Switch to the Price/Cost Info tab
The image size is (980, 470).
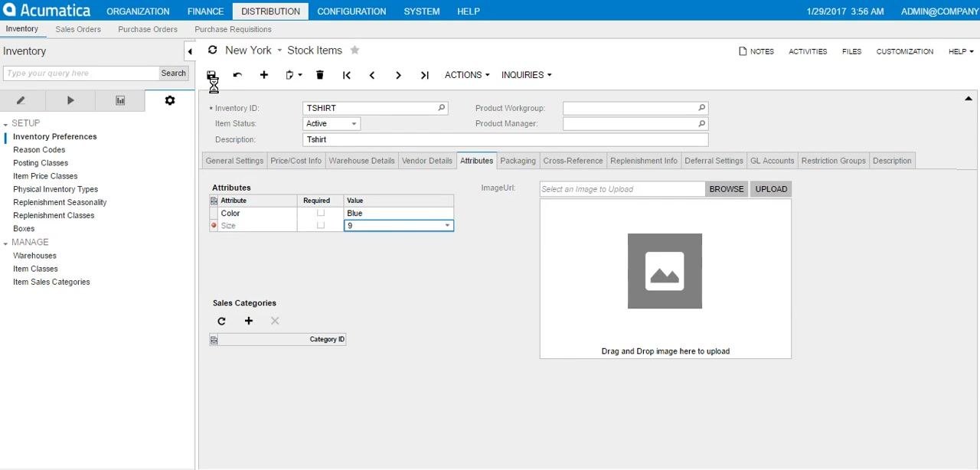[296, 161]
